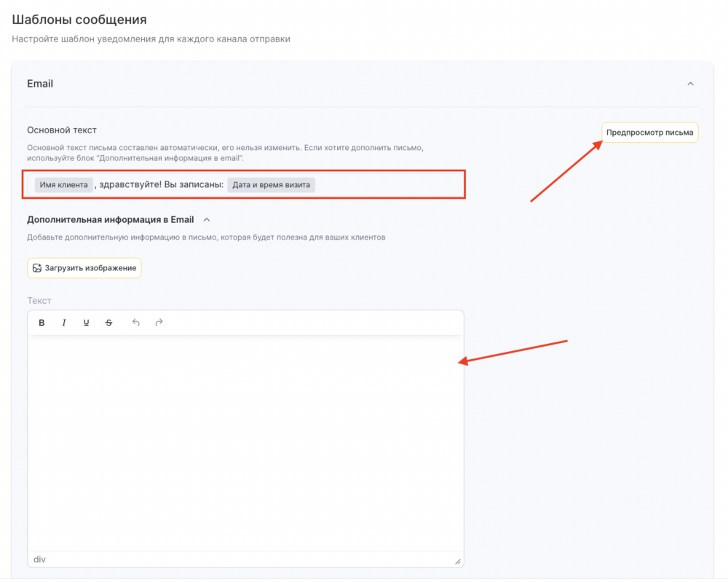
Task: Toggle bold formatting in the text editor
Action: tap(41, 323)
